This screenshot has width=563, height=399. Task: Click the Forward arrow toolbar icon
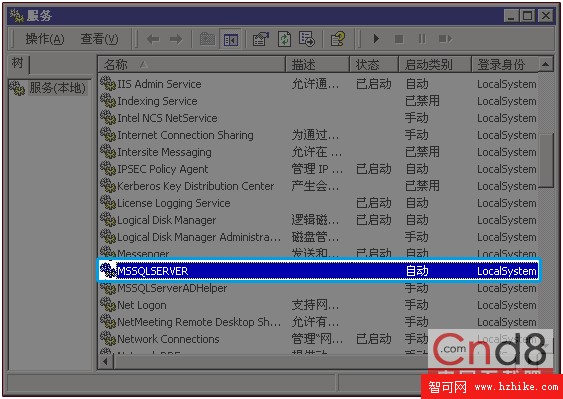(x=176, y=39)
